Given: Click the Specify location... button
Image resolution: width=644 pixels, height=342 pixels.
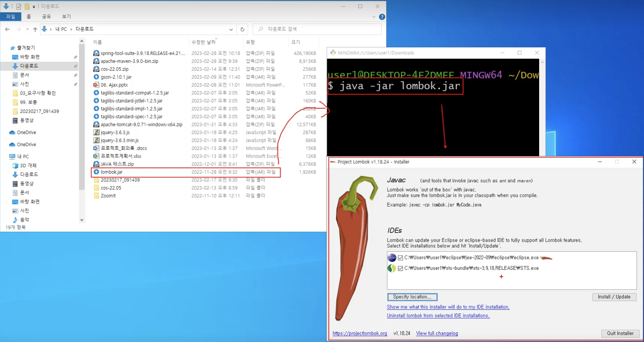Looking at the screenshot, I should (412, 297).
